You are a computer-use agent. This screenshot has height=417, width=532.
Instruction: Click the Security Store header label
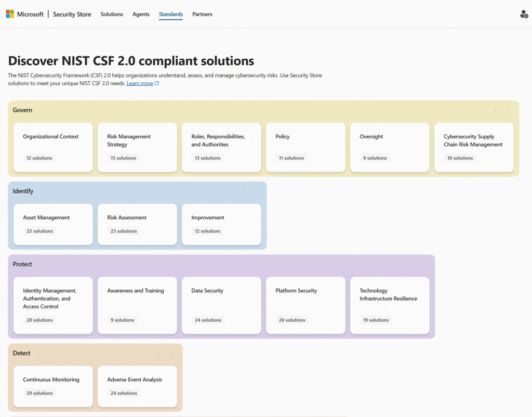pyautogui.click(x=72, y=14)
